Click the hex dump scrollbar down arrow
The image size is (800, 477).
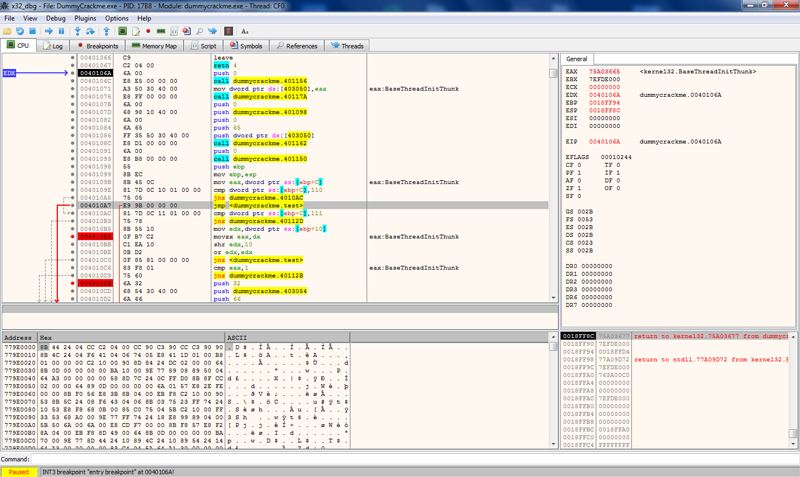coord(553,444)
